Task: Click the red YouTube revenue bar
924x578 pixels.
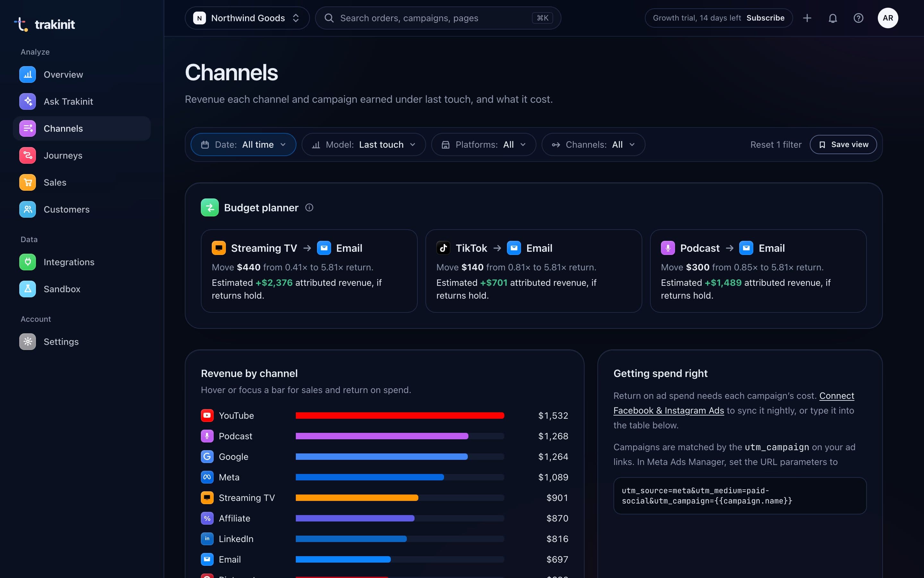Action: point(400,416)
